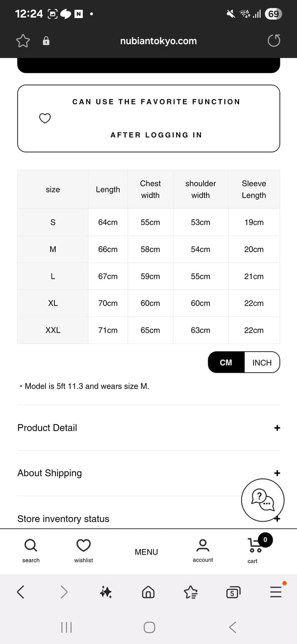Open browser hamburger options menu
Image resolution: width=297 pixels, height=644 pixels.
click(276, 592)
